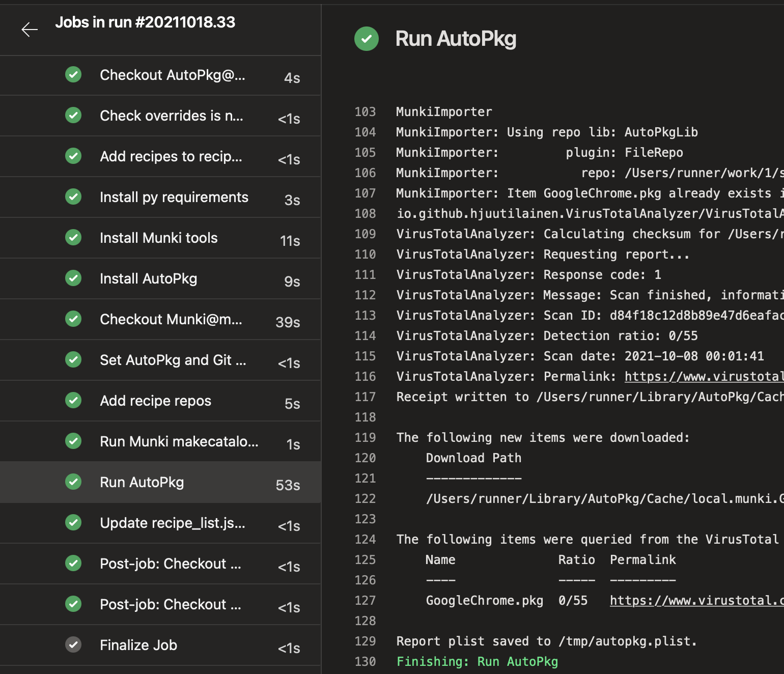Screen dimensions: 784x674
Task: Click the status icon beside Install AutoPkg step
Action: pyautogui.click(x=73, y=278)
